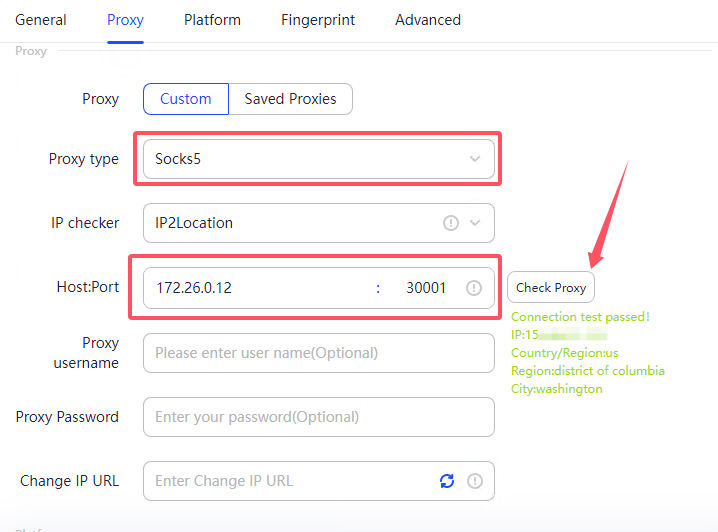Switch to Saved Proxies option
Screen dimensions: 718x532
(x=290, y=99)
